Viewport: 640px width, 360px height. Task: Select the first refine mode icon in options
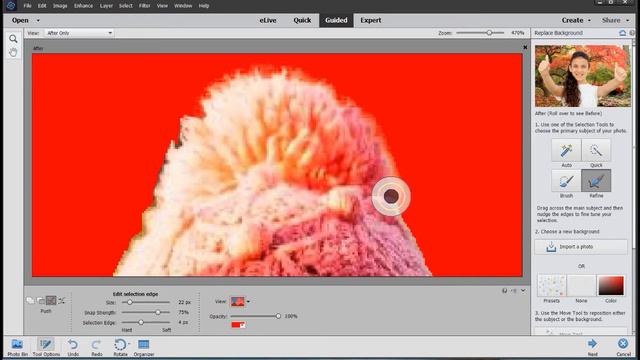pos(30,300)
